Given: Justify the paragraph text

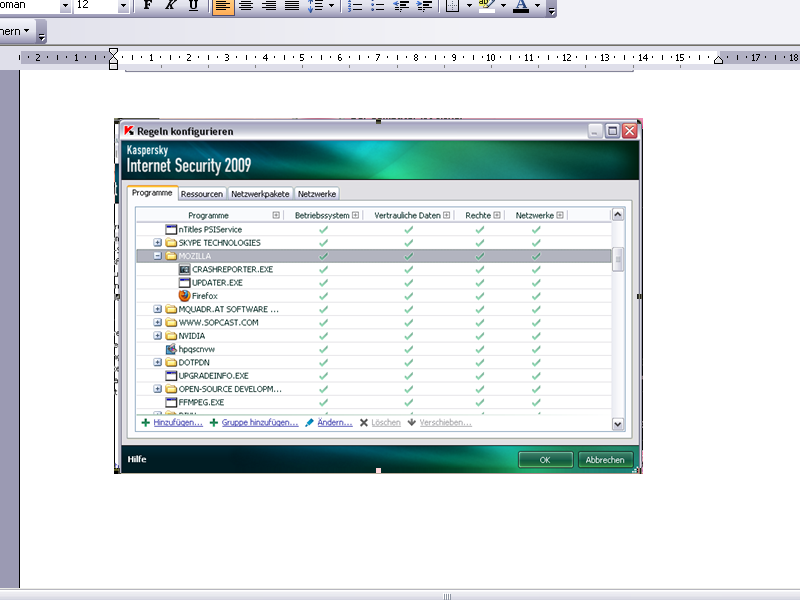Looking at the screenshot, I should [291, 6].
